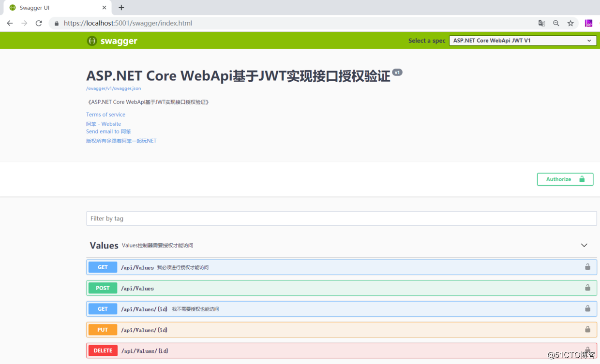Screen dimensions: 600x364
Task: Click lock on GET /api/Values/{id}
Action: coord(587,308)
